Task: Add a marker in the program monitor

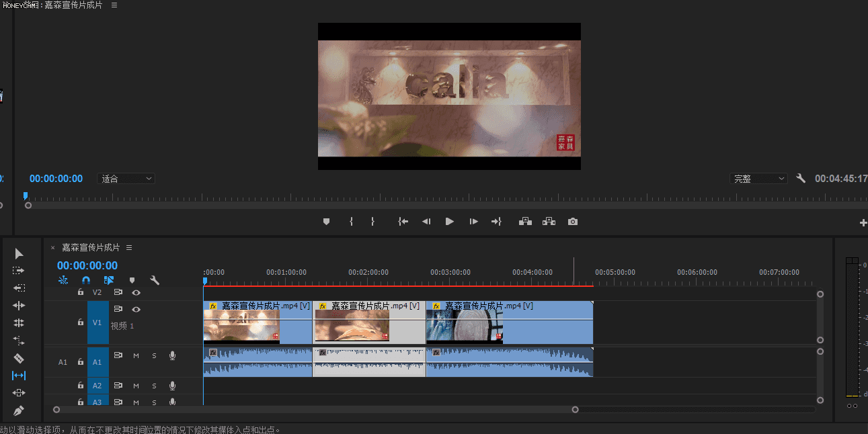Action: tap(326, 222)
